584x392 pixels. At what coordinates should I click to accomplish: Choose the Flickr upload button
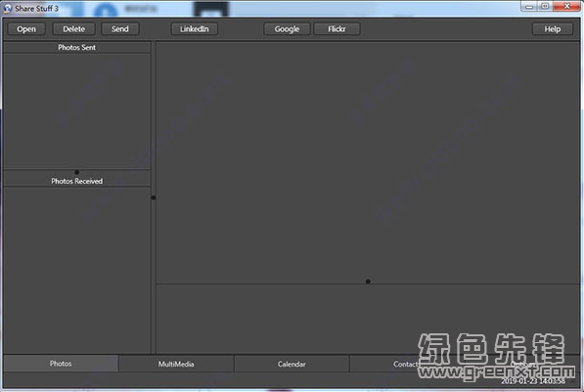point(337,29)
